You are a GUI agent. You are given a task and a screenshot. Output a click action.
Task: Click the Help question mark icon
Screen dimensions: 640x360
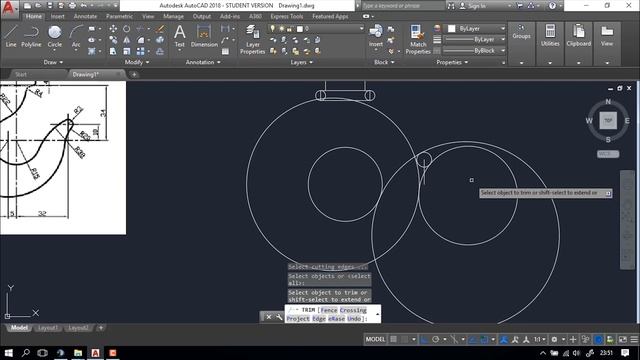[552, 6]
